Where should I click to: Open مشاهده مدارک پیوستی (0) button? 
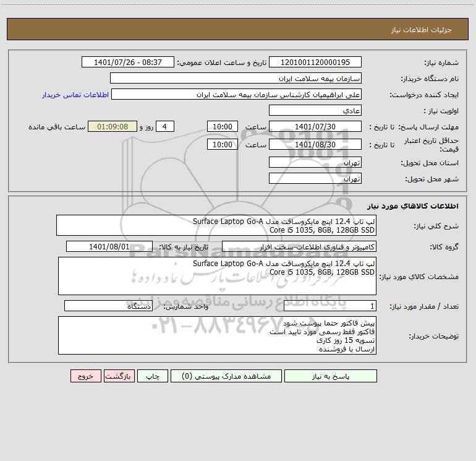[226, 376]
